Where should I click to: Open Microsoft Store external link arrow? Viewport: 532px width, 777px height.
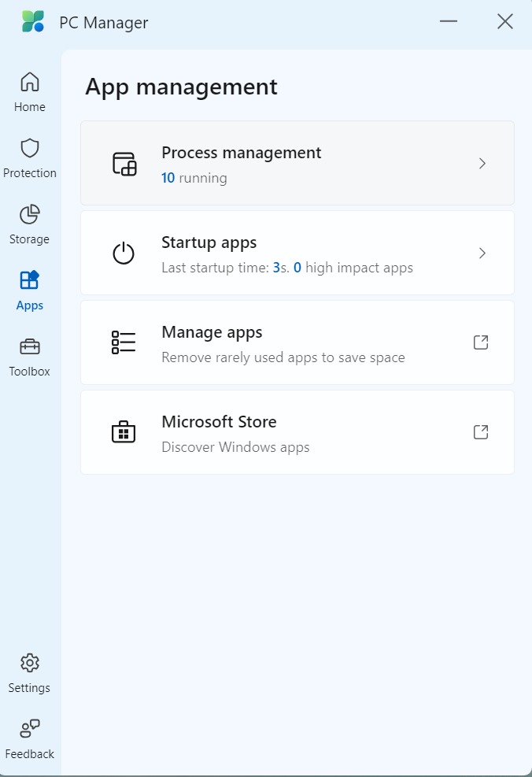481,432
